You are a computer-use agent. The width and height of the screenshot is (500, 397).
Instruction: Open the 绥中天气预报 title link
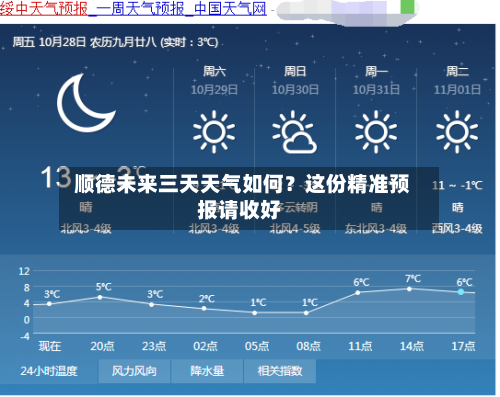pyautogui.click(x=133, y=8)
